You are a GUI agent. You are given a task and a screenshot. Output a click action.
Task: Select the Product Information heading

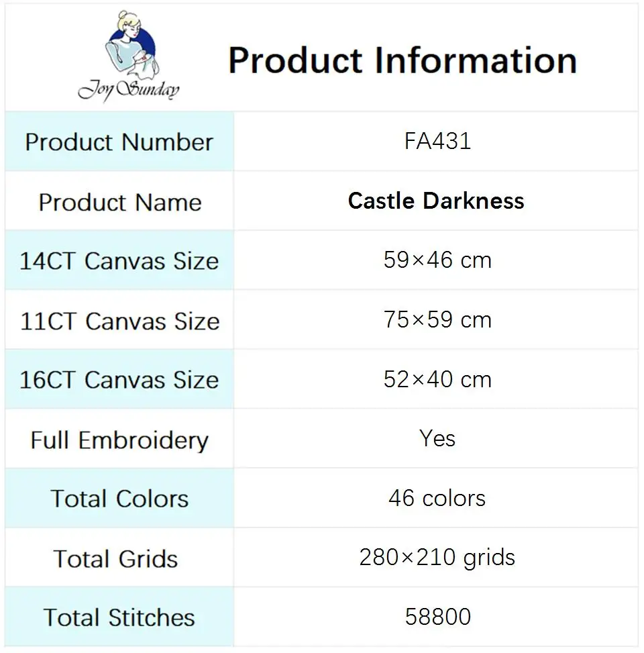click(402, 61)
